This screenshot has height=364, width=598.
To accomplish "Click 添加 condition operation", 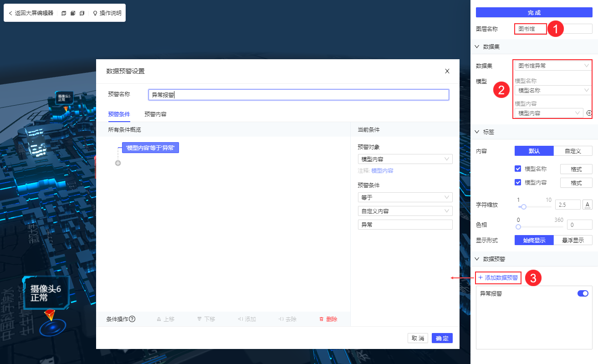I will click(x=247, y=319).
